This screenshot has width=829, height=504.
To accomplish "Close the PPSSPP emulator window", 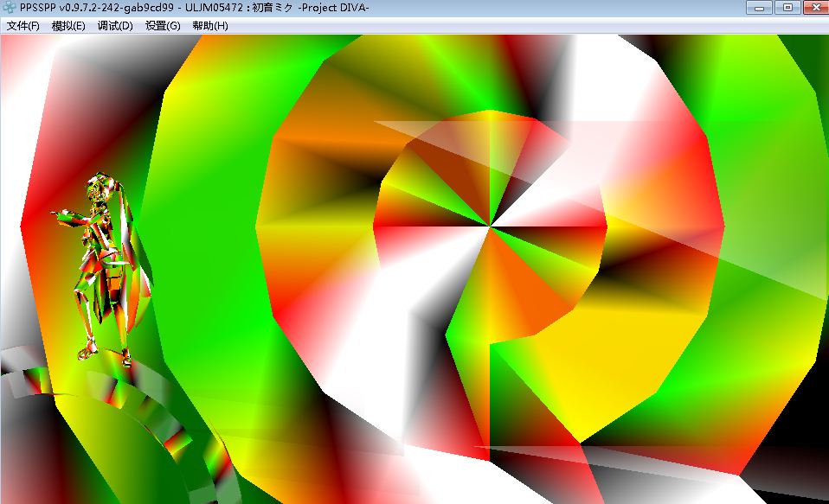I will (x=815, y=8).
